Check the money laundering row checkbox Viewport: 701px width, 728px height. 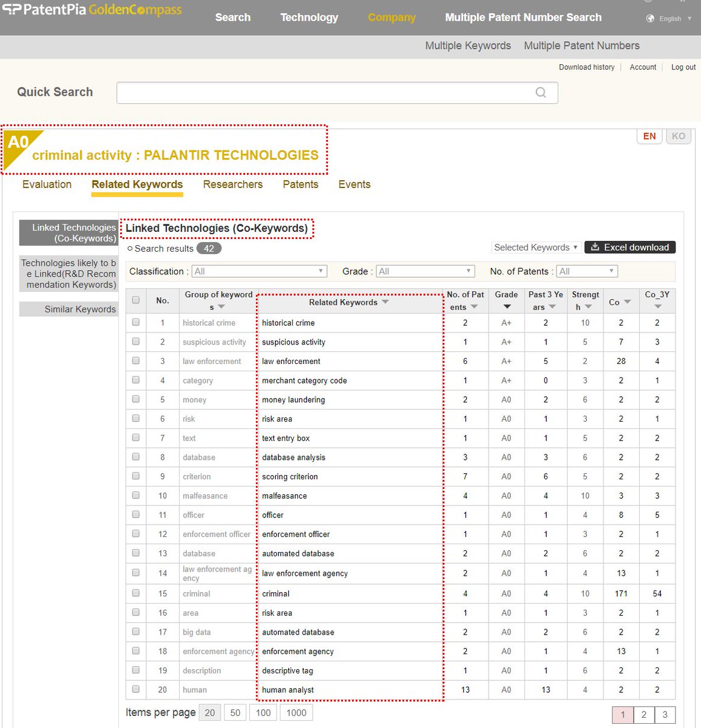point(136,399)
